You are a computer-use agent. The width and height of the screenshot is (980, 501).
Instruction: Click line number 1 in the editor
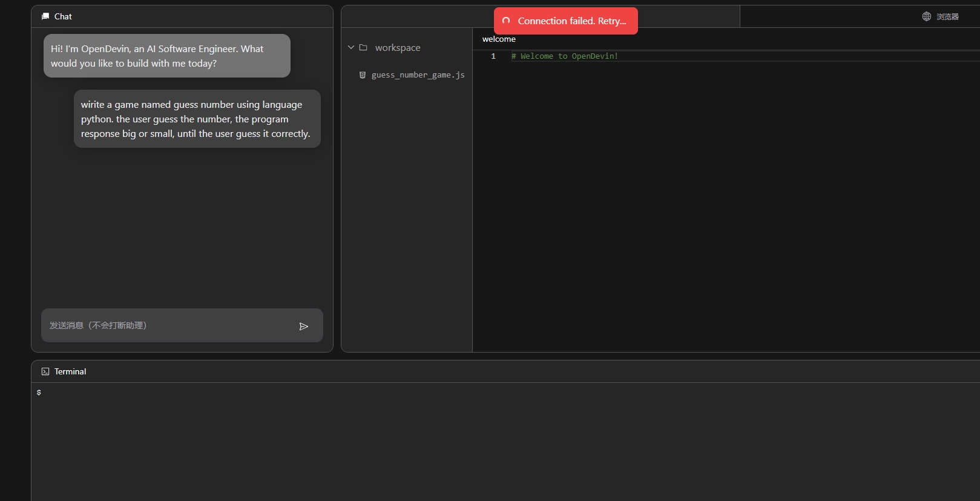[493, 56]
